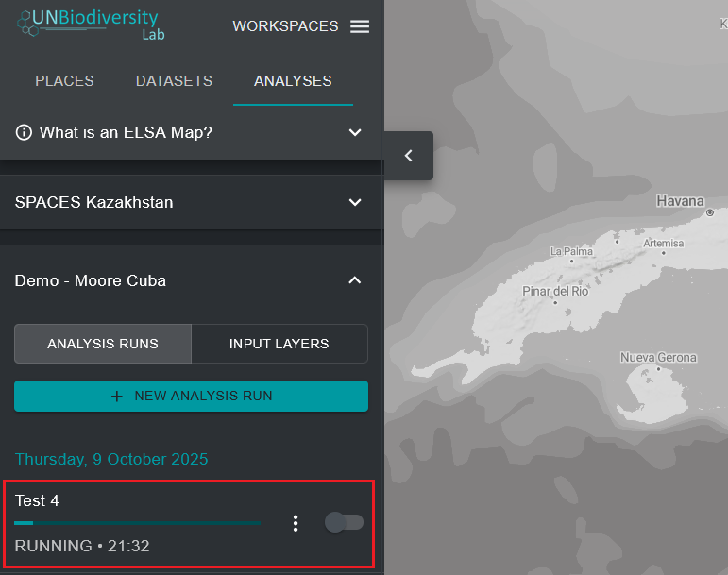
Task: Open the DATASETS tab
Action: pos(174,81)
